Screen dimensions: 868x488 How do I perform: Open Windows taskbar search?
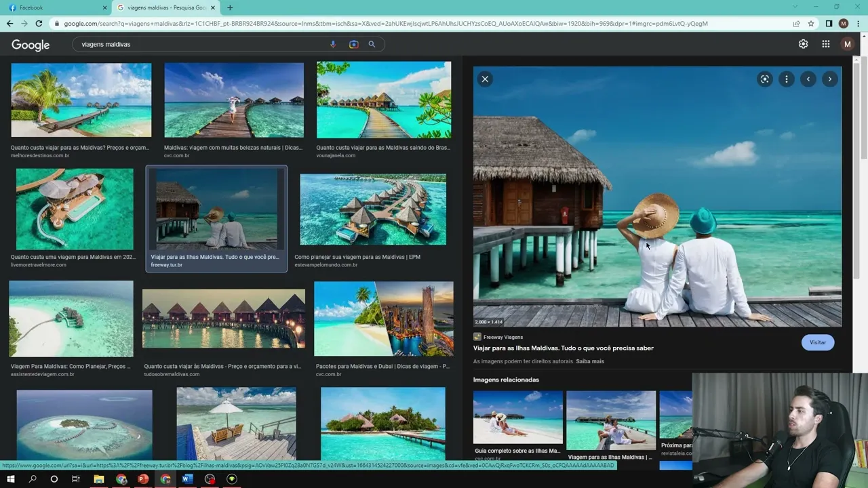pos(33,479)
